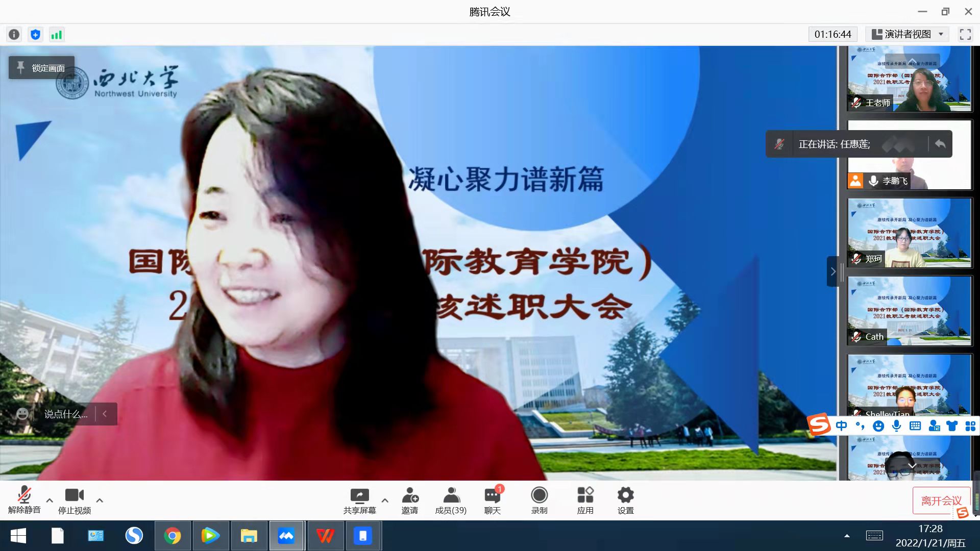The height and width of the screenshot is (551, 980).
Task: Expand the video options arrow beside camera
Action: [x=100, y=500]
